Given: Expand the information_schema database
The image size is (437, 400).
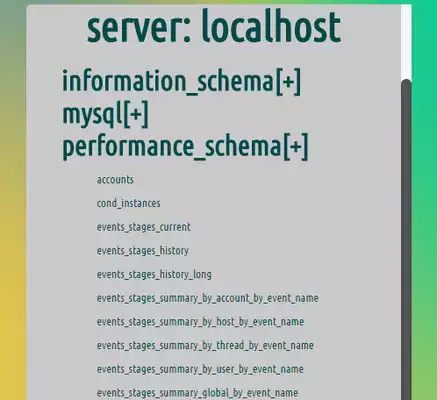Looking at the screenshot, I should (182, 81).
